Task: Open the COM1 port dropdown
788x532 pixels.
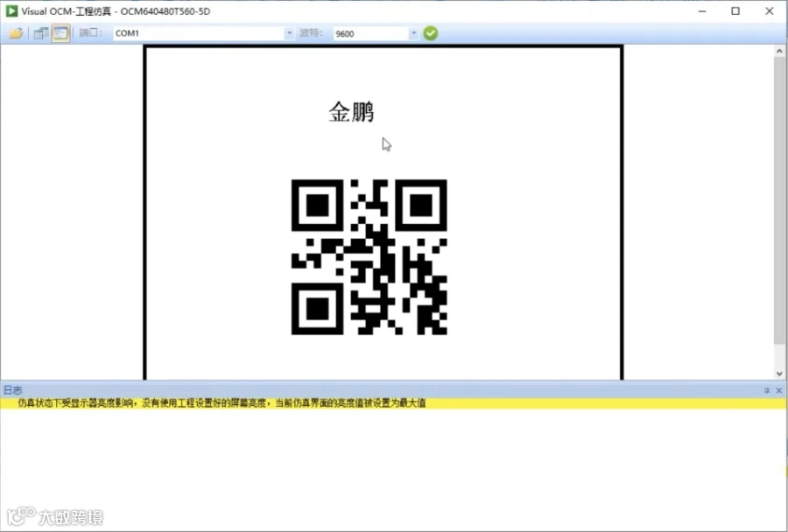Action: pos(290,33)
